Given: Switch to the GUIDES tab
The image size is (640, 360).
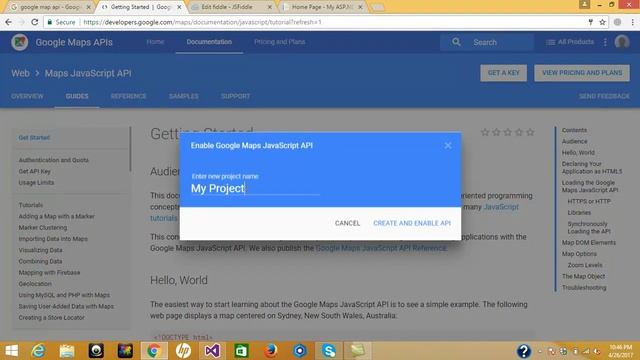Looking at the screenshot, I should pos(77,96).
